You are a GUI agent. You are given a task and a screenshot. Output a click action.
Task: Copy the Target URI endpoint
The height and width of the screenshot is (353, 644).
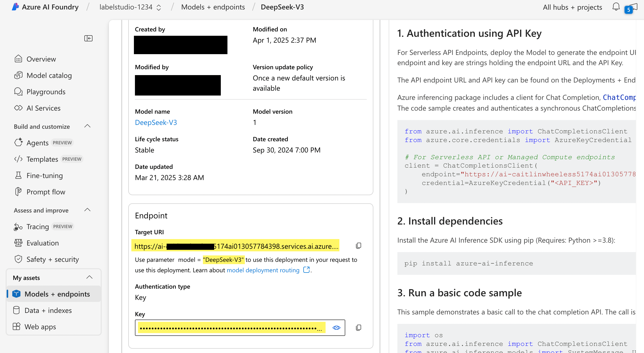click(359, 245)
